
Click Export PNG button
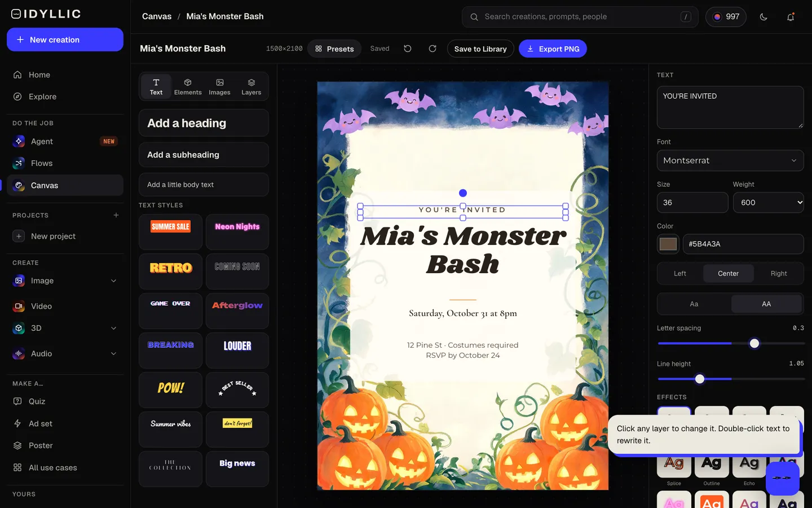553,49
